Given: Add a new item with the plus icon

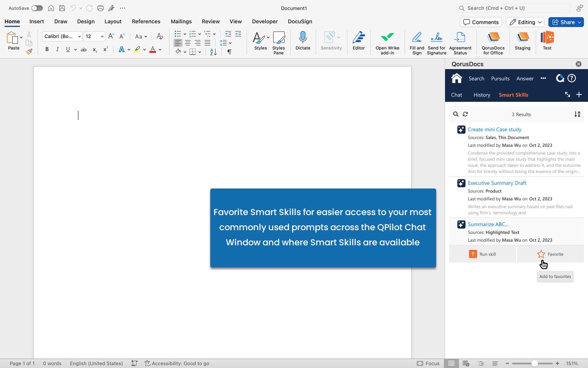Looking at the screenshot, I should coord(579,94).
